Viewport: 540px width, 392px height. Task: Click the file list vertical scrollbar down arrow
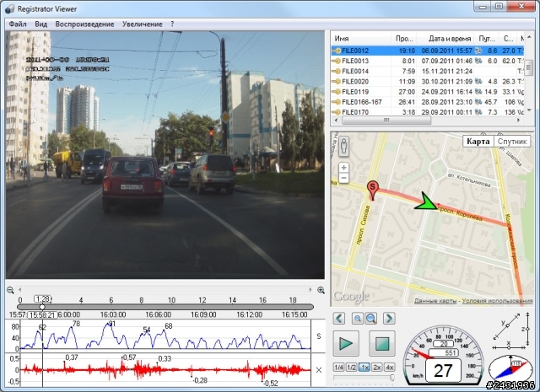tap(529, 110)
